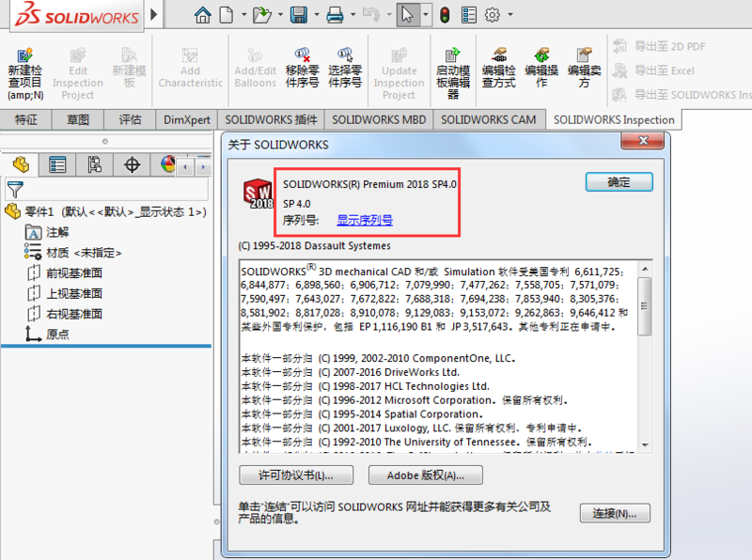Select 前视基准面 in feature tree
Viewport: 752px width, 560px height.
[x=64, y=273]
